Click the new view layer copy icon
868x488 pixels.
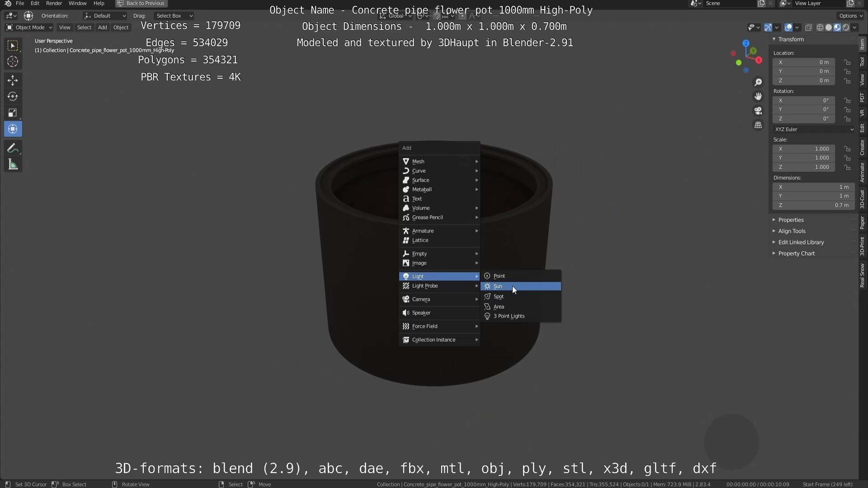click(x=850, y=3)
